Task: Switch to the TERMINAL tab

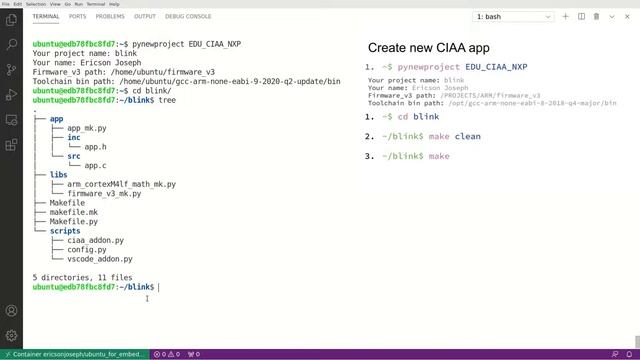Action: tap(46, 16)
